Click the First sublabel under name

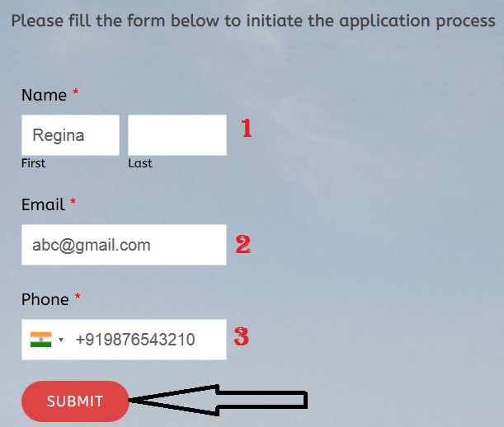click(x=34, y=163)
